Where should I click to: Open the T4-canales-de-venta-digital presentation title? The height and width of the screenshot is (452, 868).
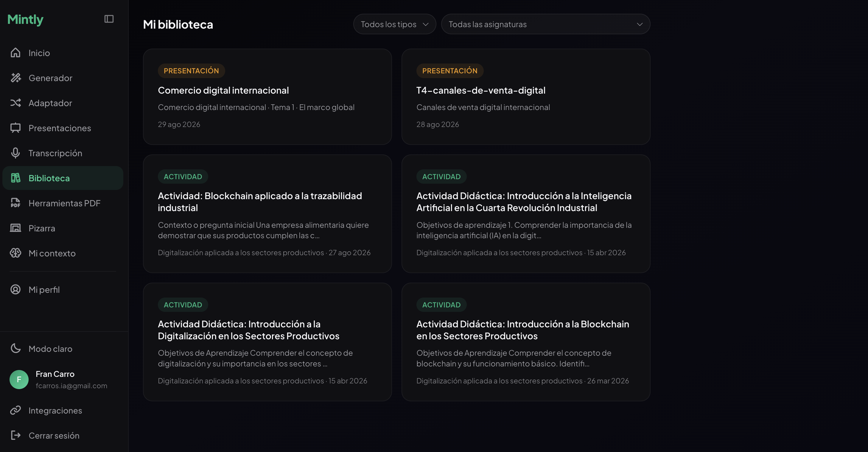(x=481, y=90)
